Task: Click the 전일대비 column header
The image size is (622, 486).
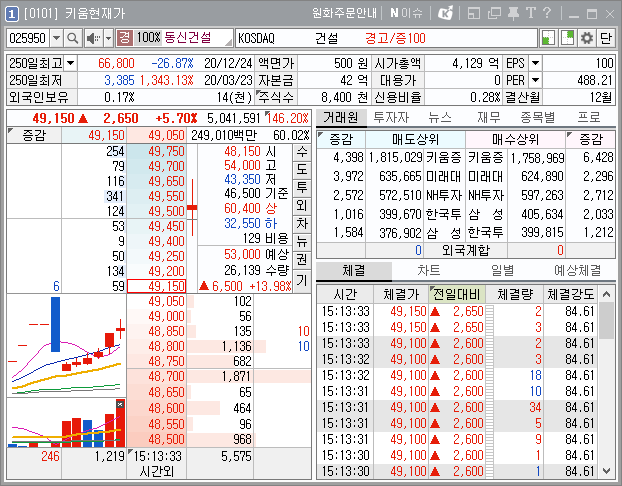Action: coord(457,294)
